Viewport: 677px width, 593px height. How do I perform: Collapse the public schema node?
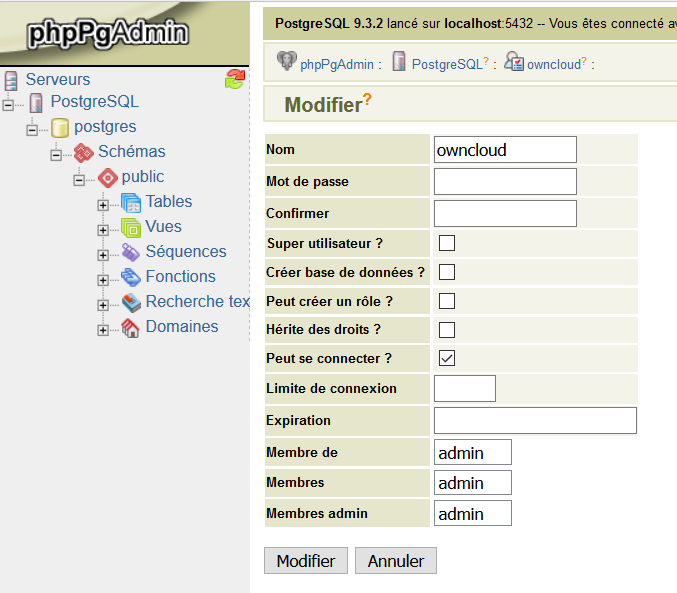coord(79,180)
